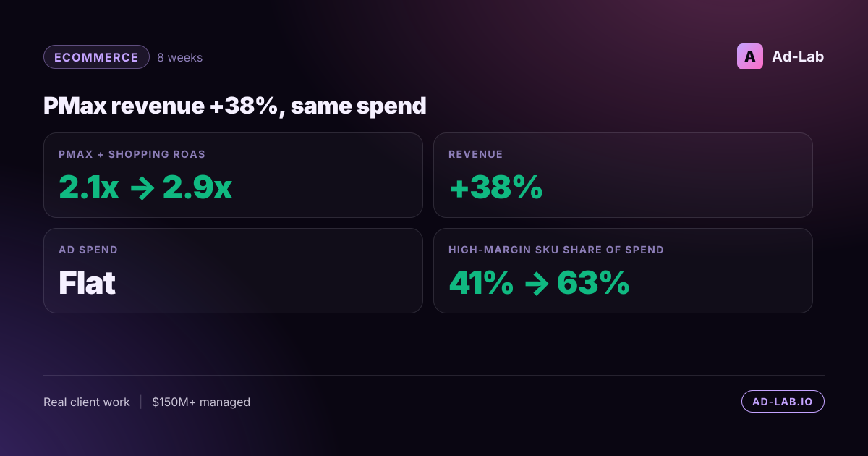
Task: Click the 2.1x → 2.9x ROAS value
Action: point(145,187)
